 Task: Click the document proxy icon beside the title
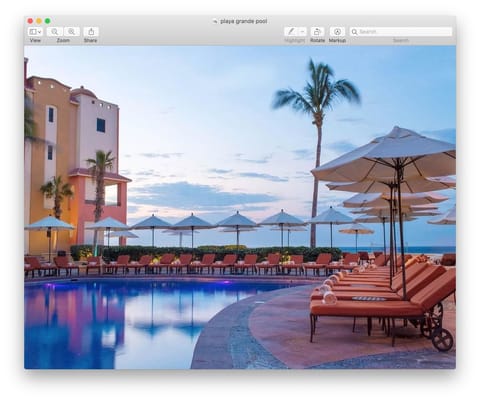(215, 21)
